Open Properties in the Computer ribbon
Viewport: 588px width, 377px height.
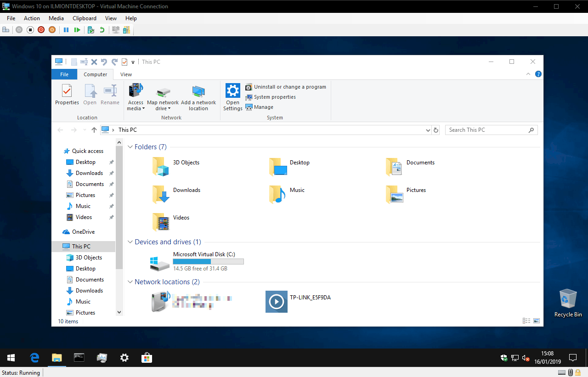pyautogui.click(x=67, y=95)
